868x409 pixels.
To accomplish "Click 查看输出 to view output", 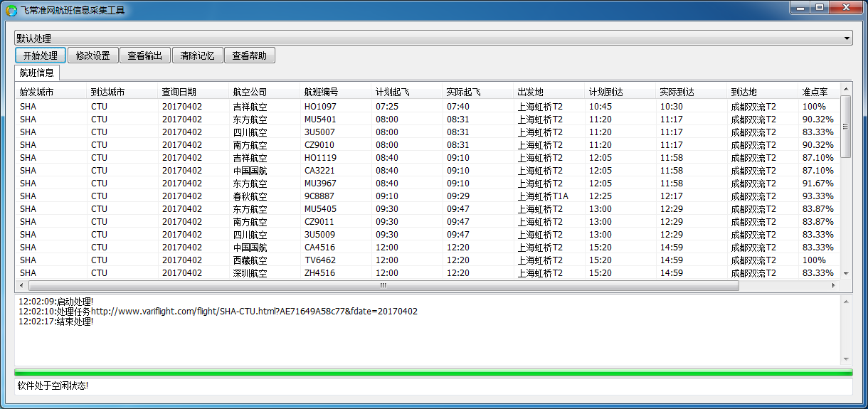I will pyautogui.click(x=145, y=55).
